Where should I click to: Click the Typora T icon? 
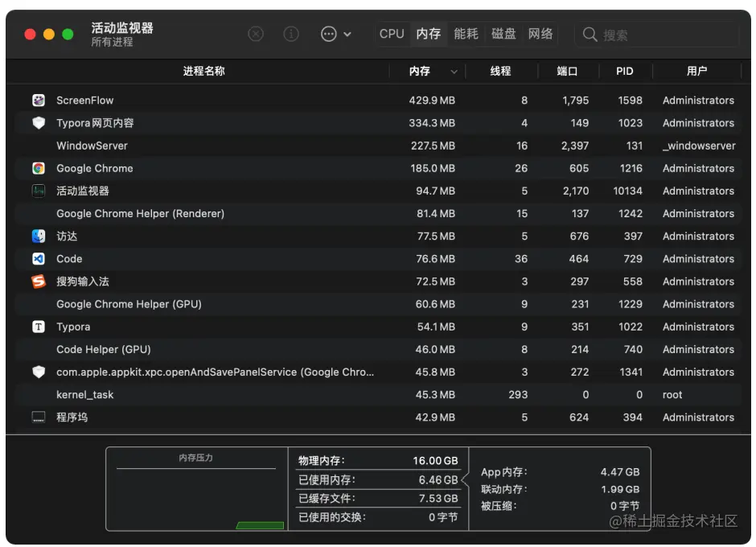click(x=39, y=327)
